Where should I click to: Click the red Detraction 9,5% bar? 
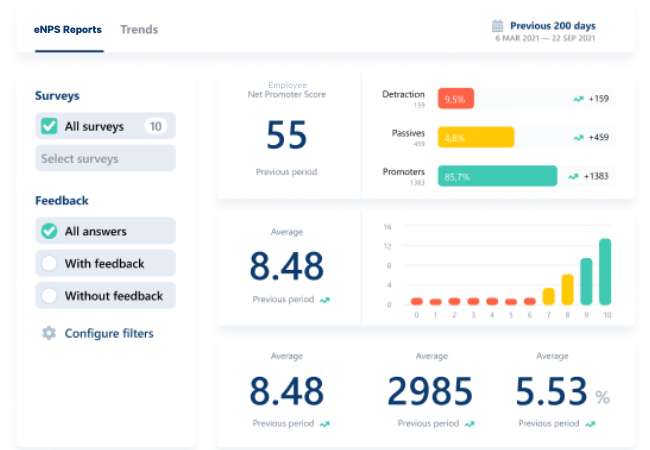(x=456, y=99)
